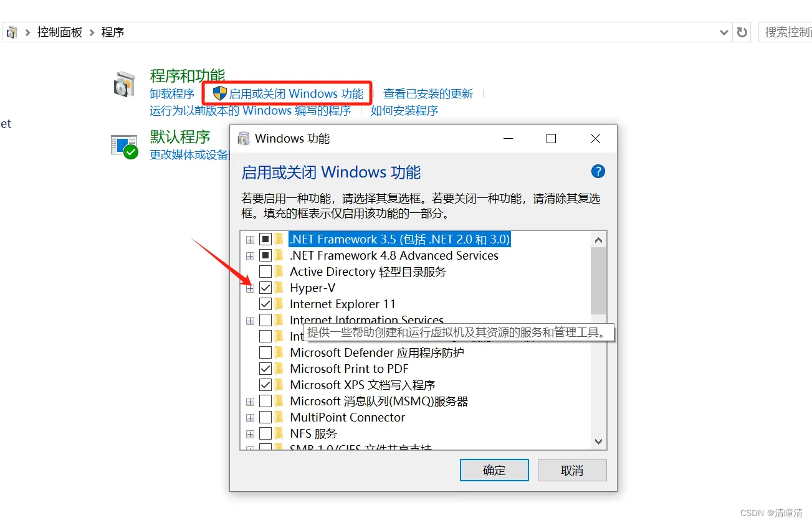Viewport: 812px width, 523px height.
Task: Enable Active Directory lightweight directory services checkbox
Action: point(265,271)
